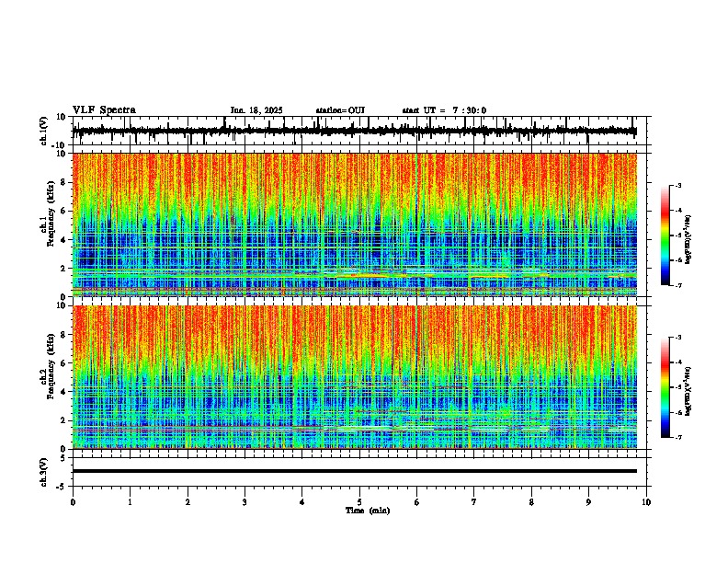728x563 pixels.
Task: Click the "ch.1 Frequency (kHz)" axis label
Action: pyautogui.click(x=48, y=213)
